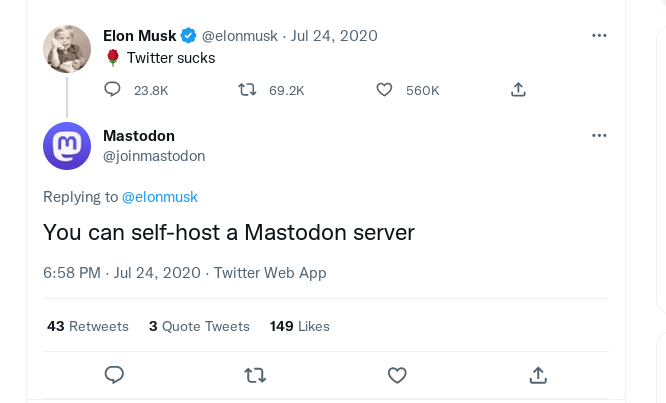Open the Twitter Web App source link
The image size is (666, 403).
270,272
